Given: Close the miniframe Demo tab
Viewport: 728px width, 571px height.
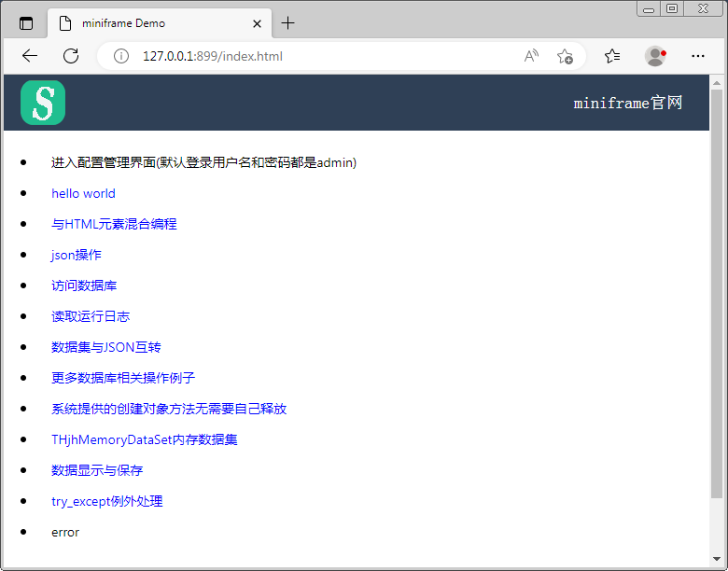Looking at the screenshot, I should pyautogui.click(x=258, y=23).
